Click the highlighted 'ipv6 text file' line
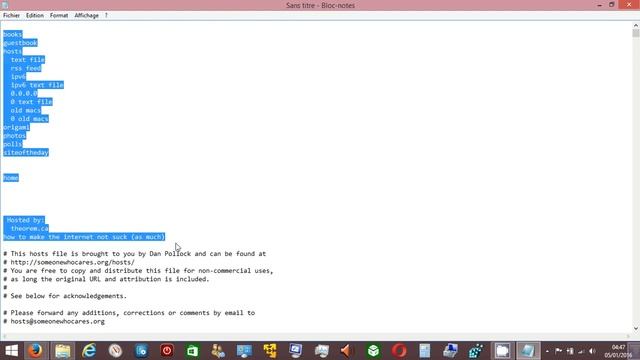640x360 pixels. pos(37,85)
